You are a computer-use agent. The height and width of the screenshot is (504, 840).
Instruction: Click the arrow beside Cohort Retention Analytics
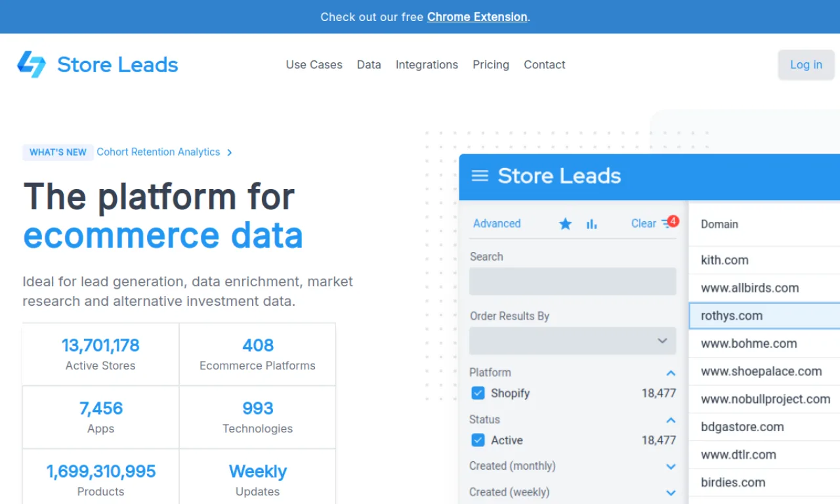[x=229, y=152]
